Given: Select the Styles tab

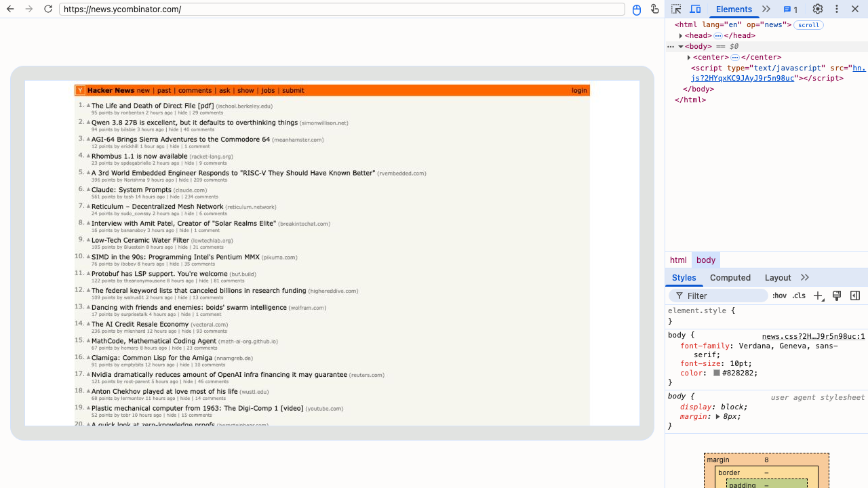Looking at the screenshot, I should (684, 278).
